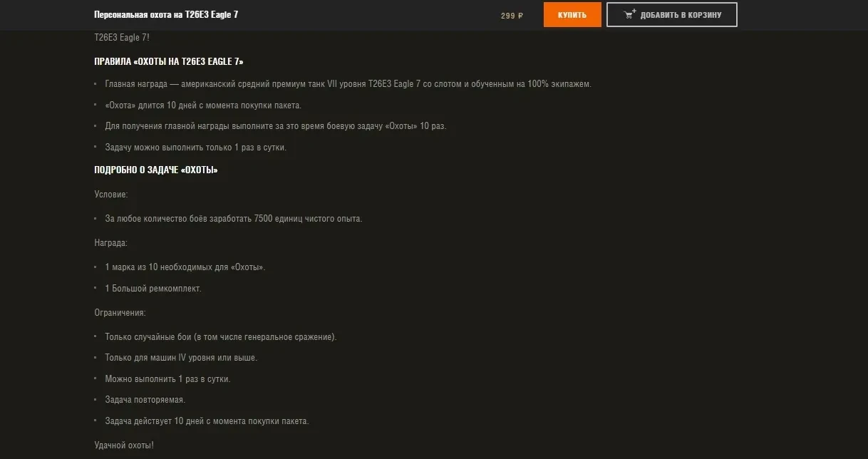Click the Только случайные бои restriction line
Image resolution: width=868 pixels, height=459 pixels.
[221, 337]
